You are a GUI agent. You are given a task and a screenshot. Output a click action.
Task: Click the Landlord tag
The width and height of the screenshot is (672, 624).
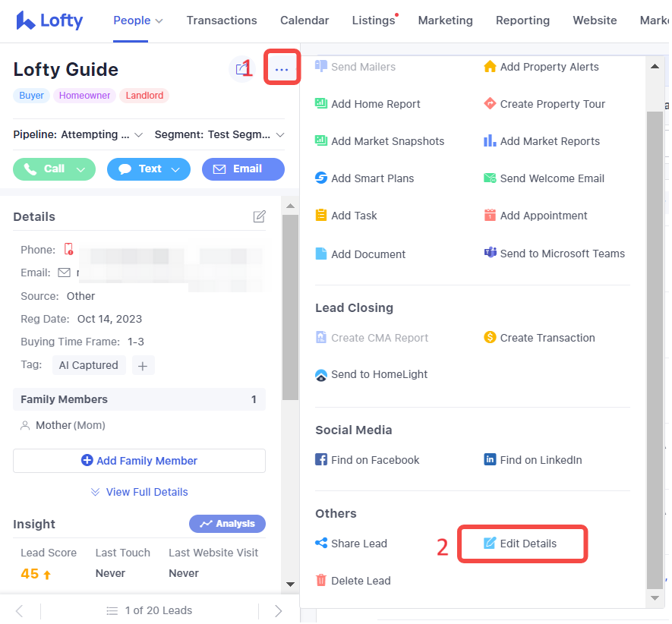144,95
